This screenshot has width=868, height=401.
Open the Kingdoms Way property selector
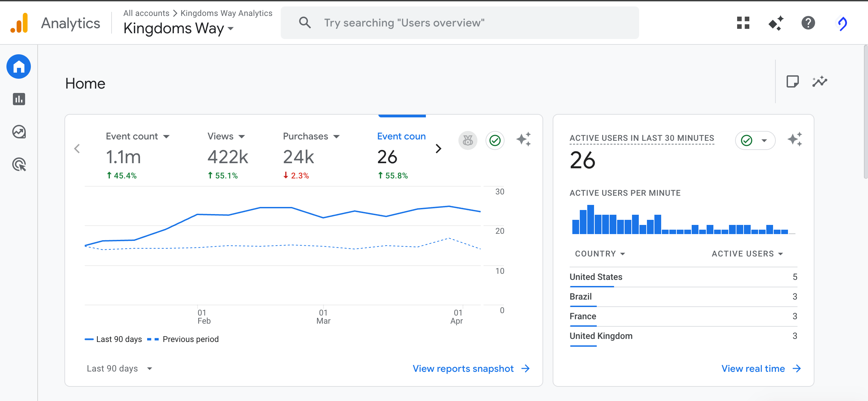click(179, 28)
